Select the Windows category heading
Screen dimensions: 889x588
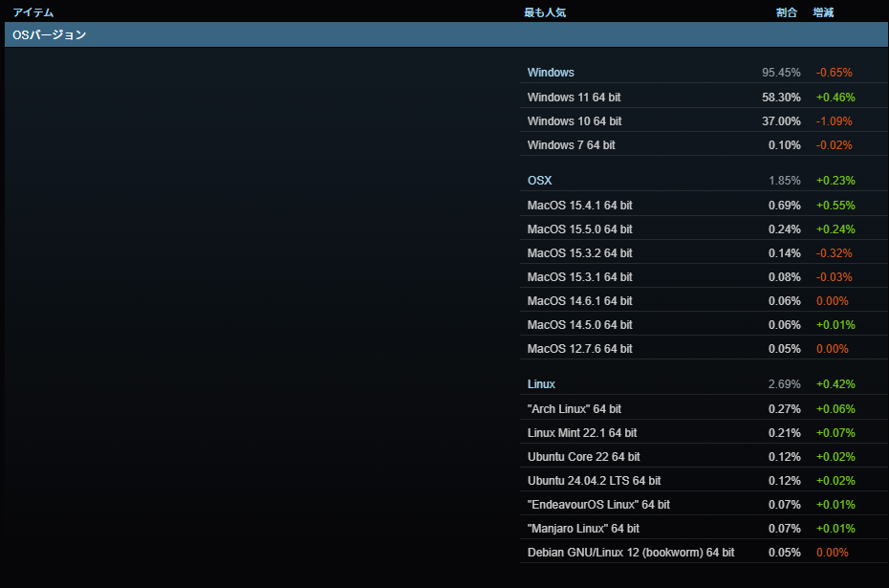[551, 73]
